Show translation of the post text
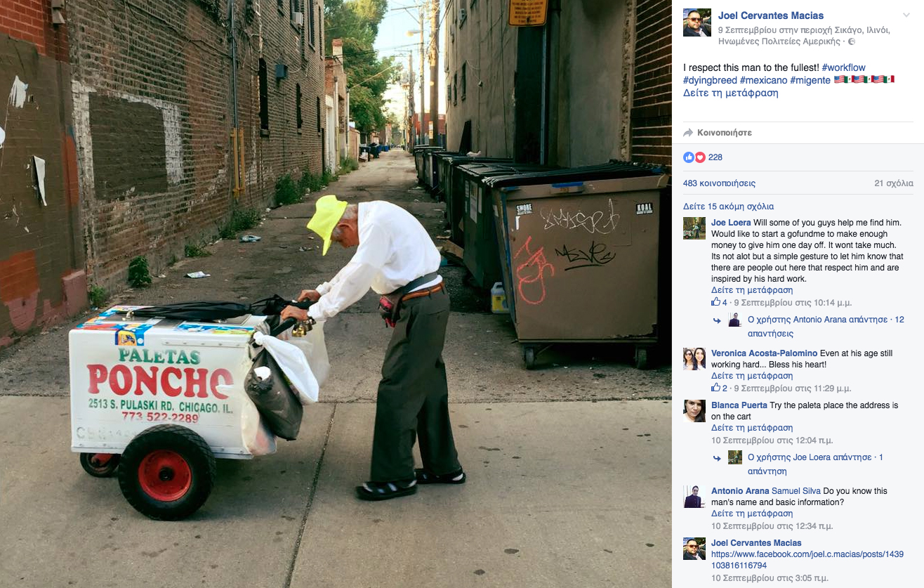This screenshot has height=588, width=924. tap(731, 93)
